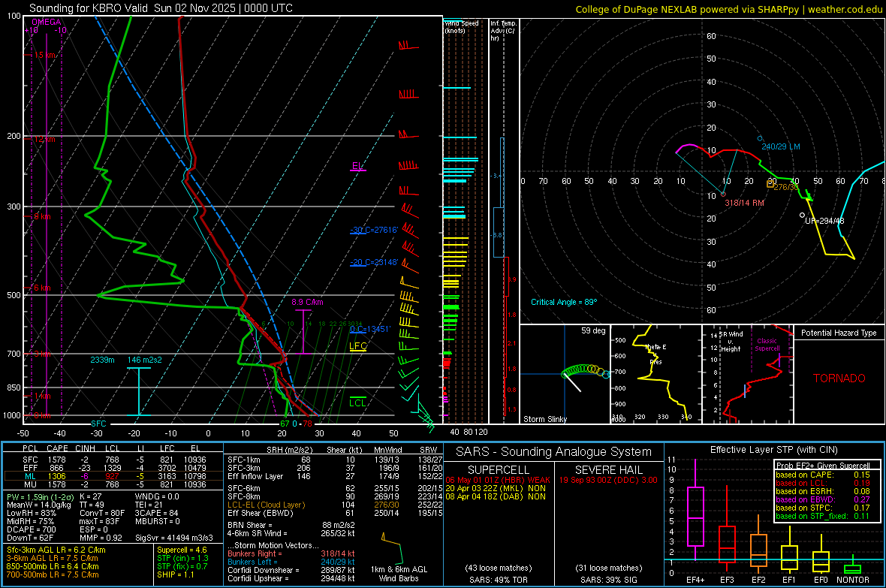Click the 19 Sep 93 00Z (DDC) hail analogue
The width and height of the screenshot is (886, 588).
[608, 480]
